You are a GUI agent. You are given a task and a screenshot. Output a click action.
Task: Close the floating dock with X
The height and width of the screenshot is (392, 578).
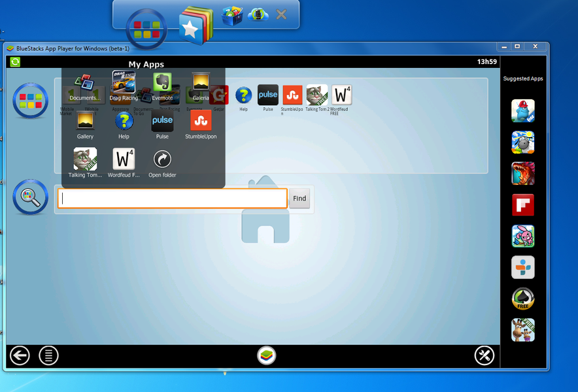281,14
